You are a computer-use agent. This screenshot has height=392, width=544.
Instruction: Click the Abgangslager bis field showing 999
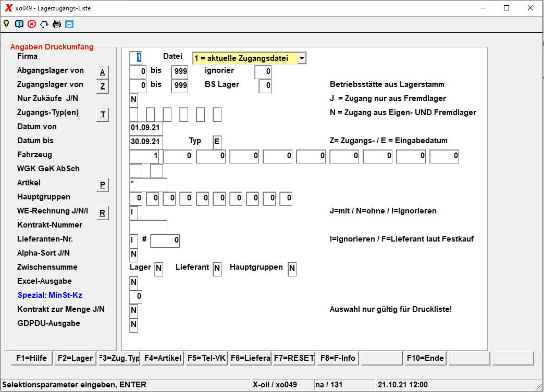point(180,72)
